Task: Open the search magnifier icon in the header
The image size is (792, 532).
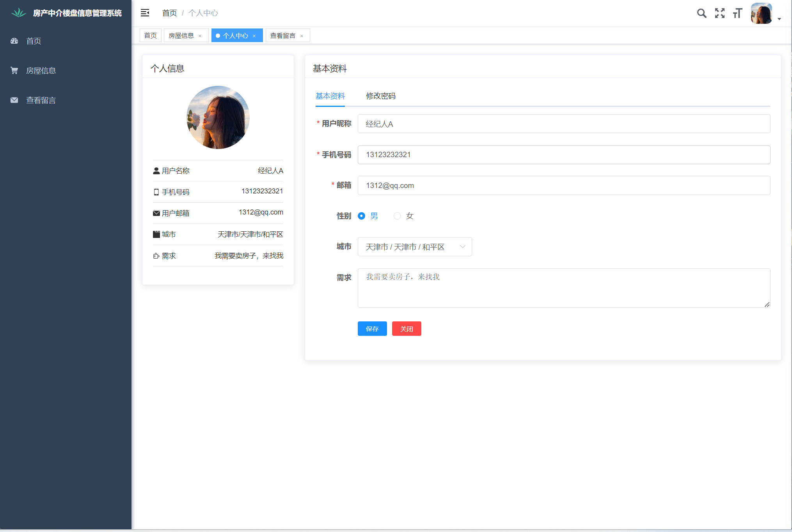Action: point(701,13)
